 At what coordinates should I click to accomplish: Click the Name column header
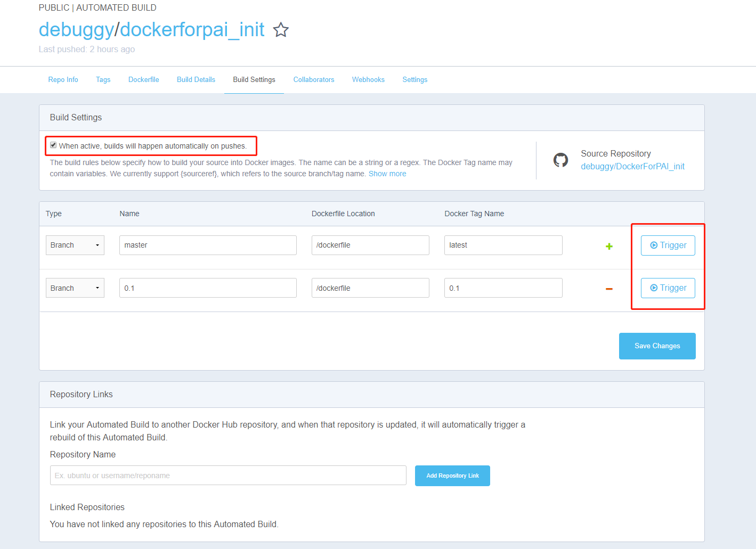click(129, 214)
